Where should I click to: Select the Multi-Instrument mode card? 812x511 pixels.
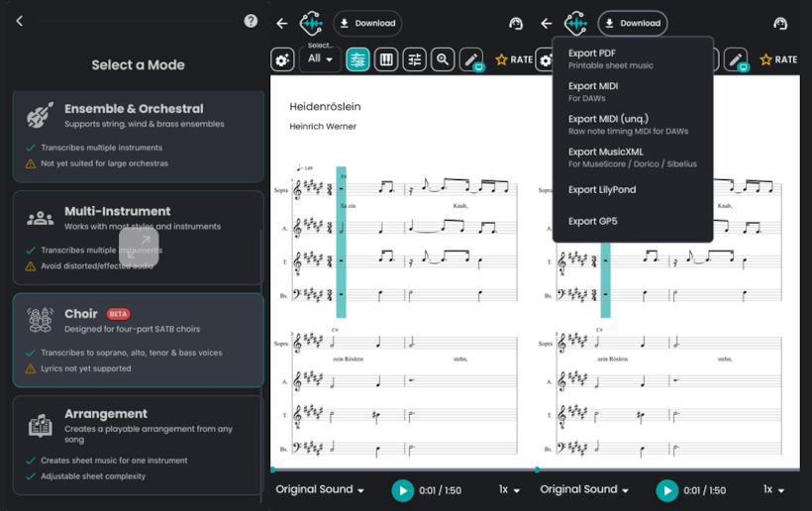point(139,238)
